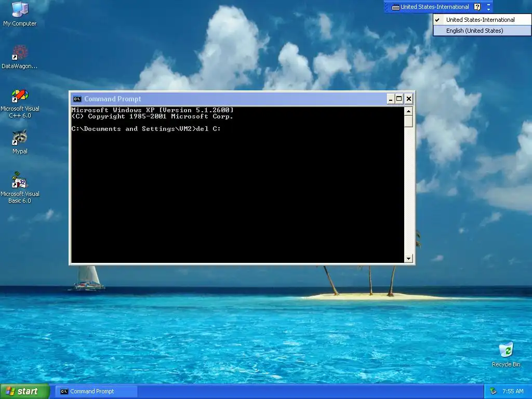
Task: Click the Command Prompt title bar icon
Action: click(x=77, y=99)
